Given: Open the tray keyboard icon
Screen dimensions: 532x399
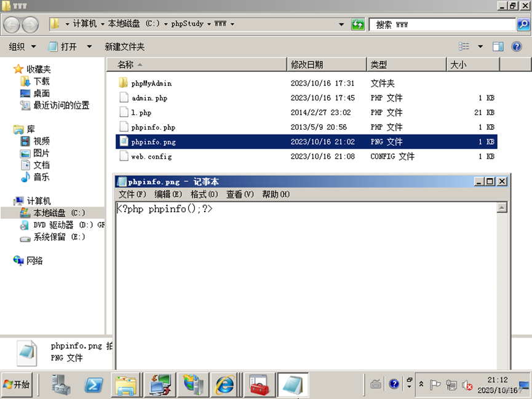Looking at the screenshot, I should [x=376, y=384].
